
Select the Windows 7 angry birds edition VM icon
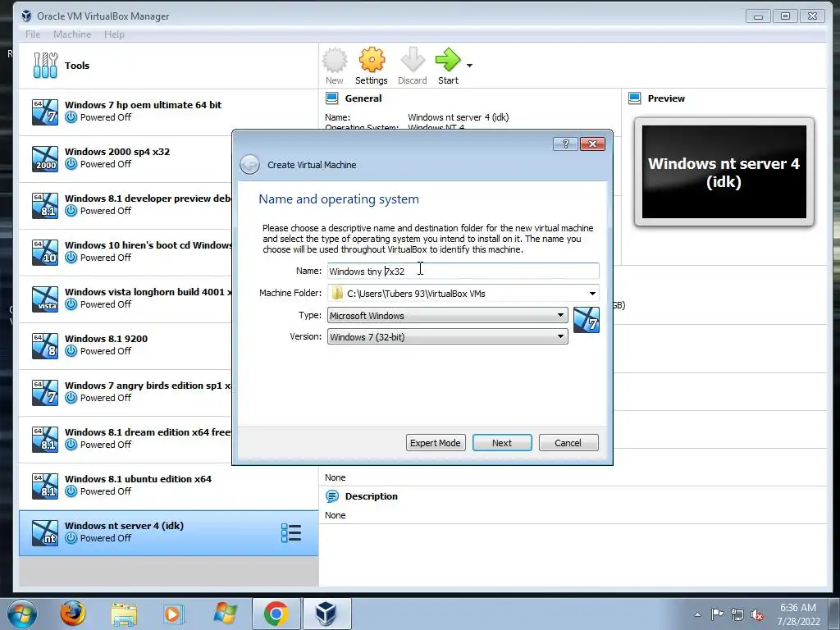pyautogui.click(x=45, y=393)
